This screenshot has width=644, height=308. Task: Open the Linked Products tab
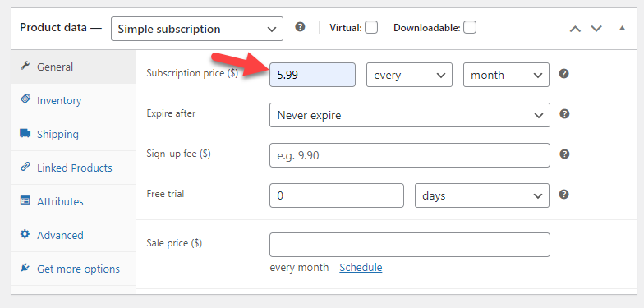click(x=74, y=168)
